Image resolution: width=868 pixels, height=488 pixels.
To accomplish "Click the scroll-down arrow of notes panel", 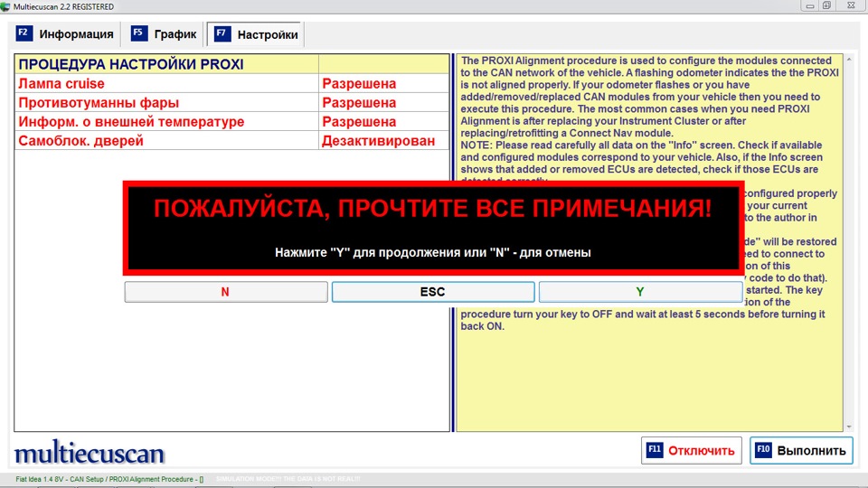I will click(849, 427).
